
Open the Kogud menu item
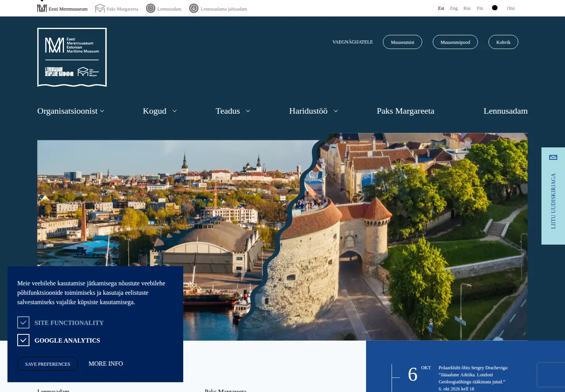(155, 111)
